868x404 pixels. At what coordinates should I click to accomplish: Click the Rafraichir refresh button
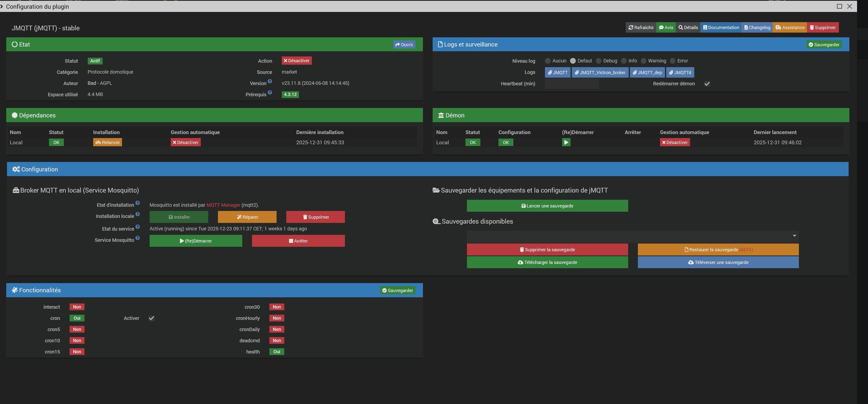pyautogui.click(x=641, y=28)
